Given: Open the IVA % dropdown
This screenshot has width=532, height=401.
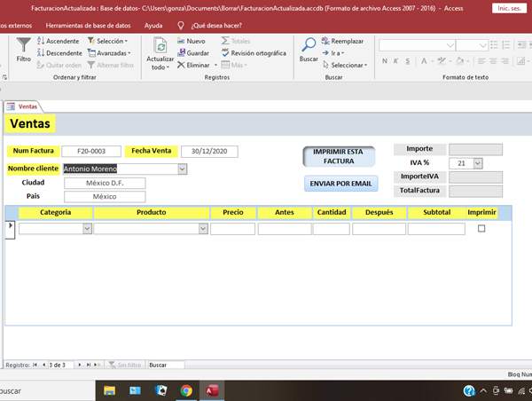Looking at the screenshot, I should tap(478, 163).
